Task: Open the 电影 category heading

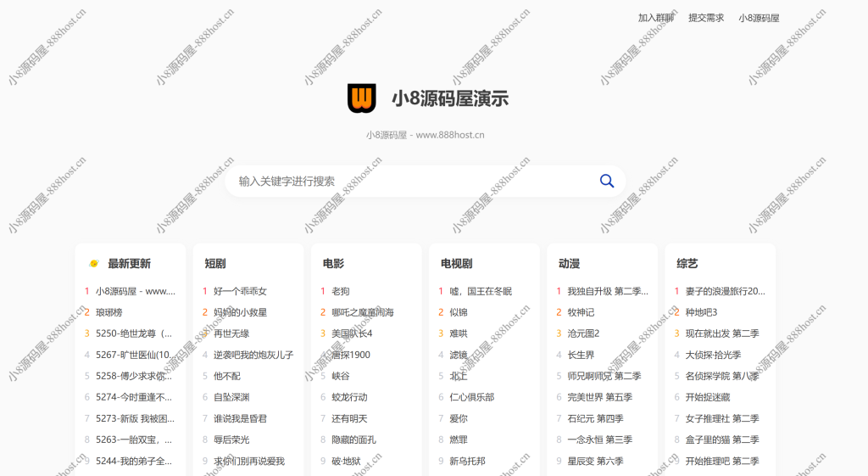Action: point(333,264)
